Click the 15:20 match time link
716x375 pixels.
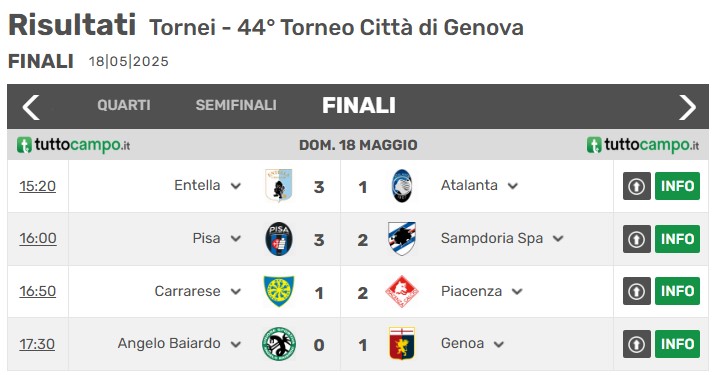coord(37,186)
